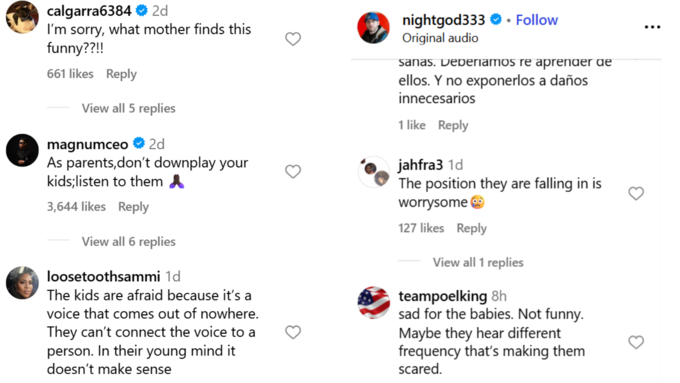Open calgarra6384's profile picture

click(22, 17)
